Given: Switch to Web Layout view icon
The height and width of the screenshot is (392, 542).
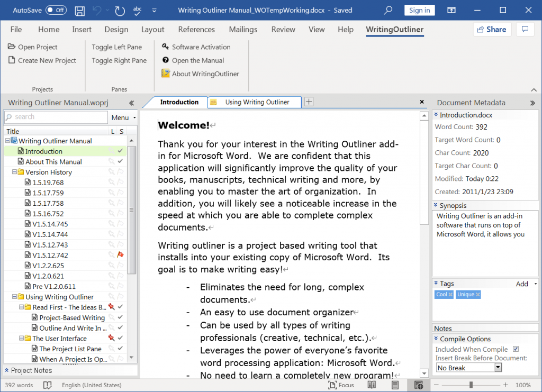Looking at the screenshot, I should pyautogui.click(x=418, y=385).
